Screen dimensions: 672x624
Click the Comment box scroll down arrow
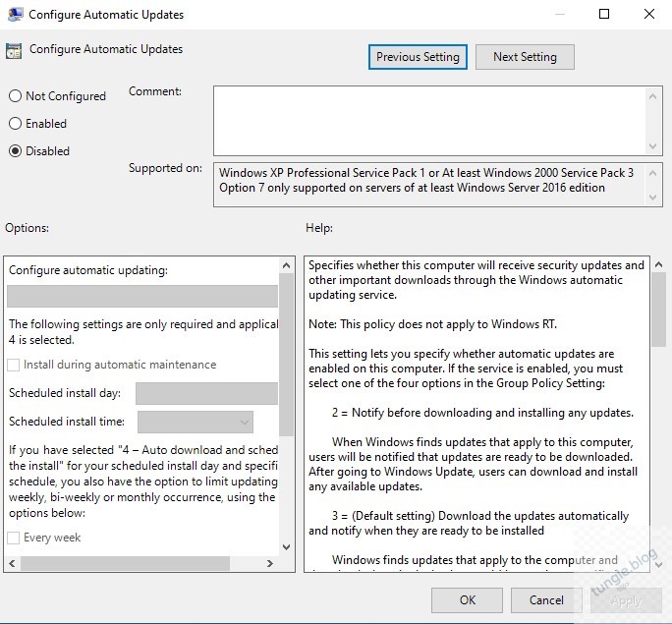[x=652, y=146]
